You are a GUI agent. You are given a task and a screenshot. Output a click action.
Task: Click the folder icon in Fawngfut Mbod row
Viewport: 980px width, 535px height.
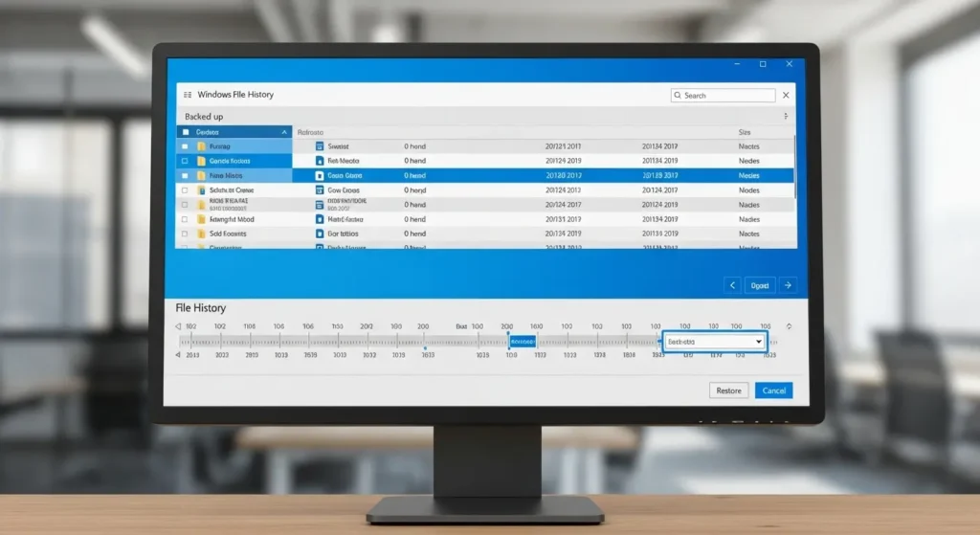pyautogui.click(x=201, y=219)
